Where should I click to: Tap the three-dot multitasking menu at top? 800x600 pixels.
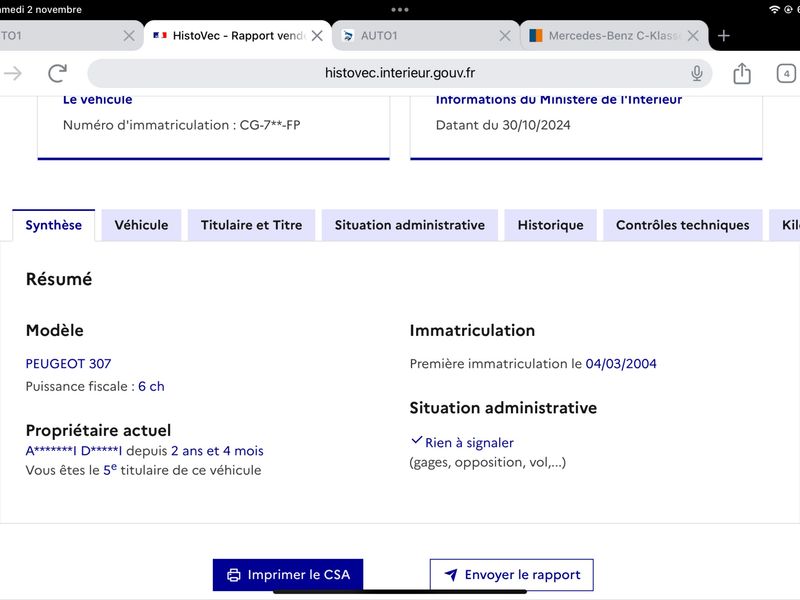(399, 10)
